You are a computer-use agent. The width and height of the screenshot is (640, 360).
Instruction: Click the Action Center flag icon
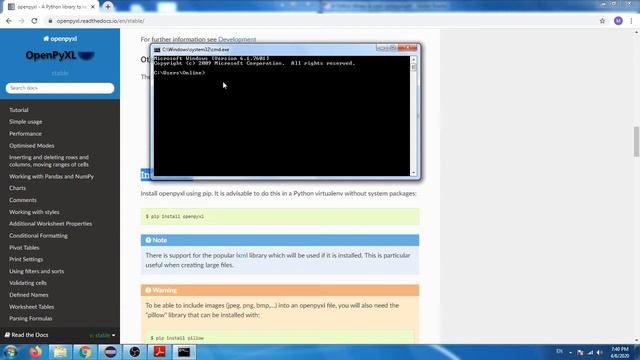tap(580, 352)
